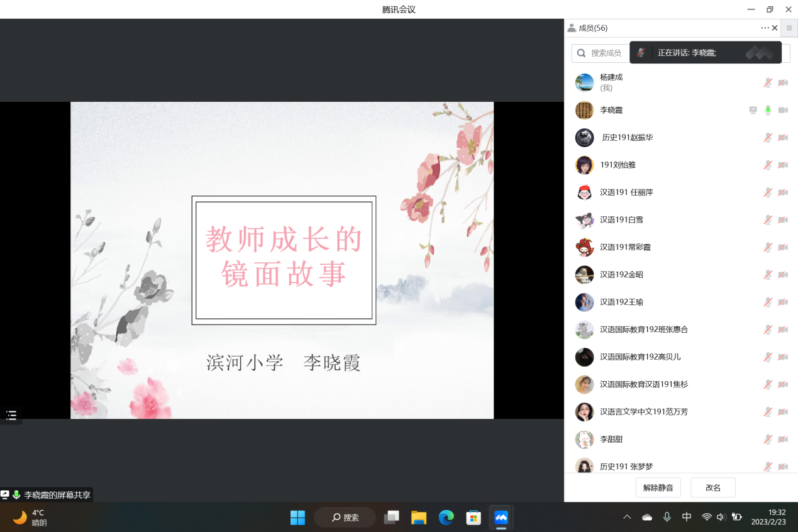Toggle 杨建成's disabled camera icon
798x532 pixels.
coord(783,82)
